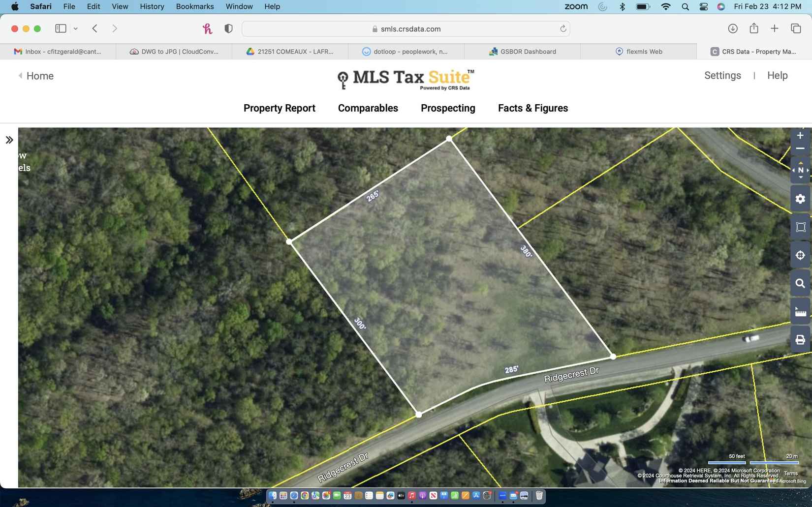Image resolution: width=812 pixels, height=507 pixels.
Task: Open the Property Report tab
Action: 279,108
